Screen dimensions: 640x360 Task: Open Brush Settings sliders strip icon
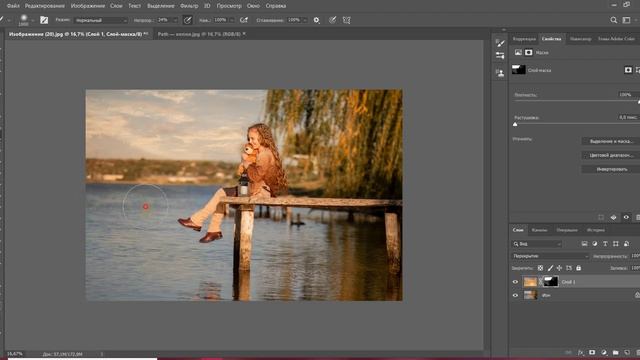[500, 56]
